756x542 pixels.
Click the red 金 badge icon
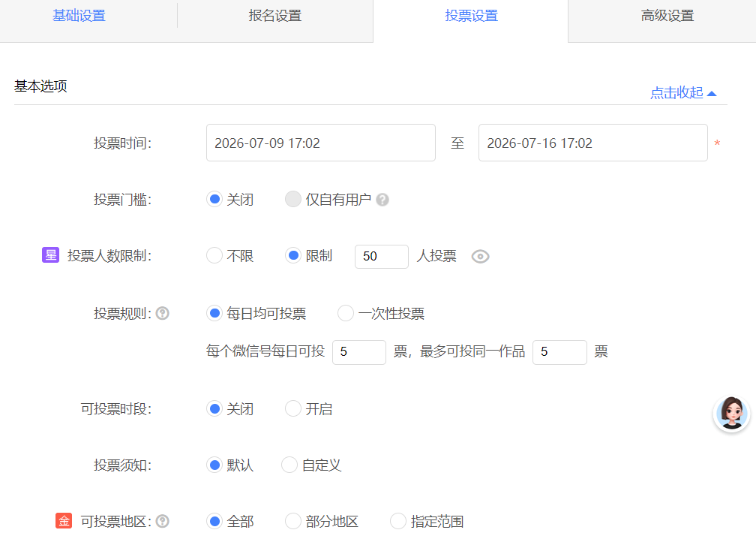[x=64, y=521]
